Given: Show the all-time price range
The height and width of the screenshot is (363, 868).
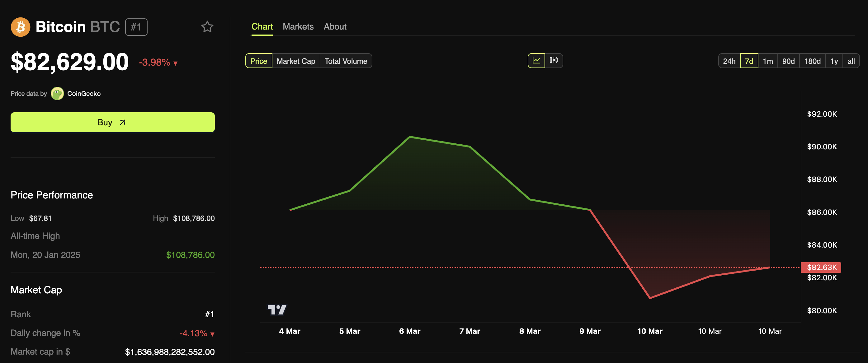Looking at the screenshot, I should [x=851, y=61].
